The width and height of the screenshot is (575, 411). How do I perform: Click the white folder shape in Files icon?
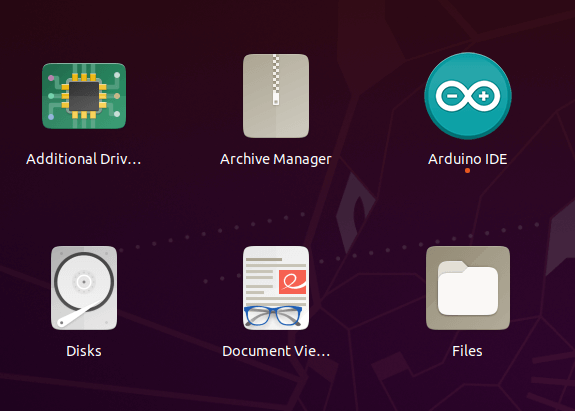468,288
